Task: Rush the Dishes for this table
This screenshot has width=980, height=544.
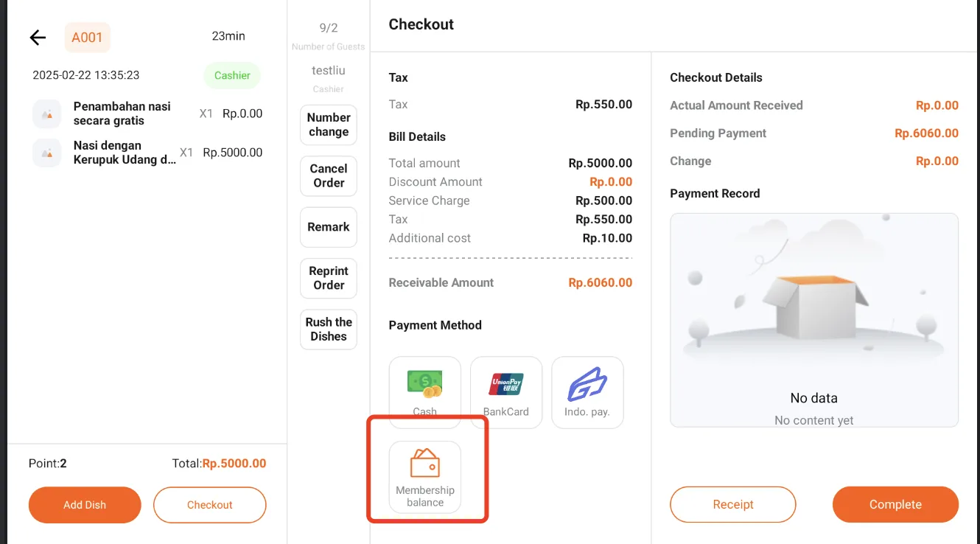Action: click(x=329, y=329)
